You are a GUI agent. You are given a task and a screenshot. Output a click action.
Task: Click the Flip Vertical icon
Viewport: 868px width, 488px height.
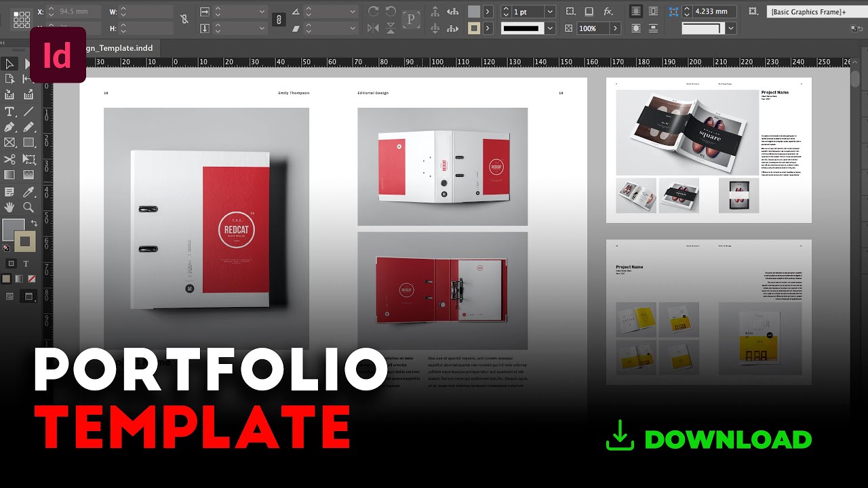[x=391, y=28]
